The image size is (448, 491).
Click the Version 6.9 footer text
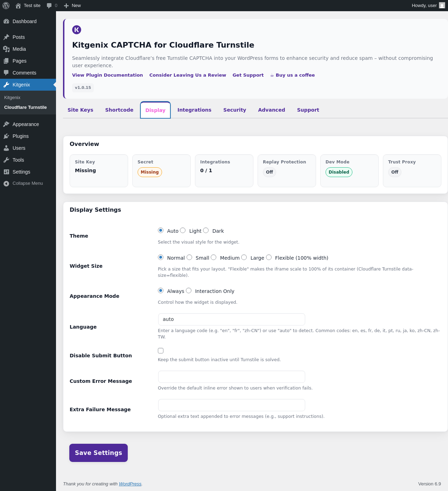click(429, 484)
